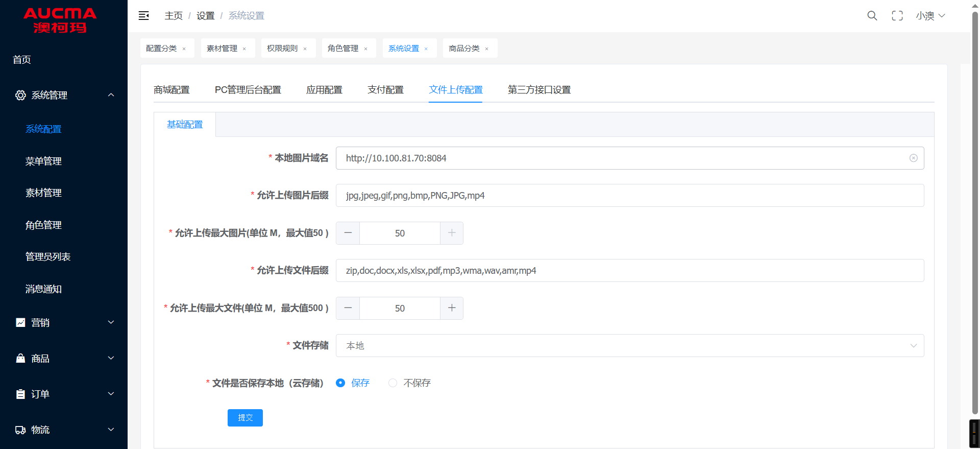Switch to the 支付配置 tab

[385, 90]
